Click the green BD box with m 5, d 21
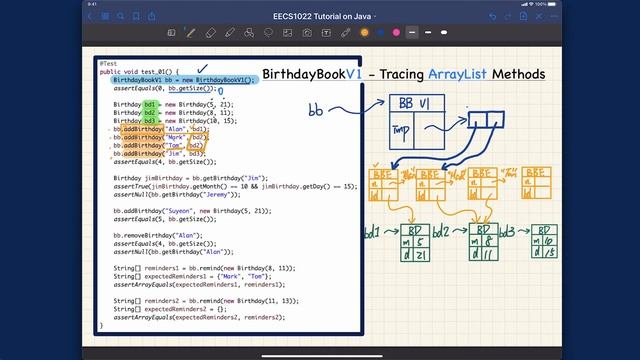Screen dimensions: 640x360 click(415, 242)
